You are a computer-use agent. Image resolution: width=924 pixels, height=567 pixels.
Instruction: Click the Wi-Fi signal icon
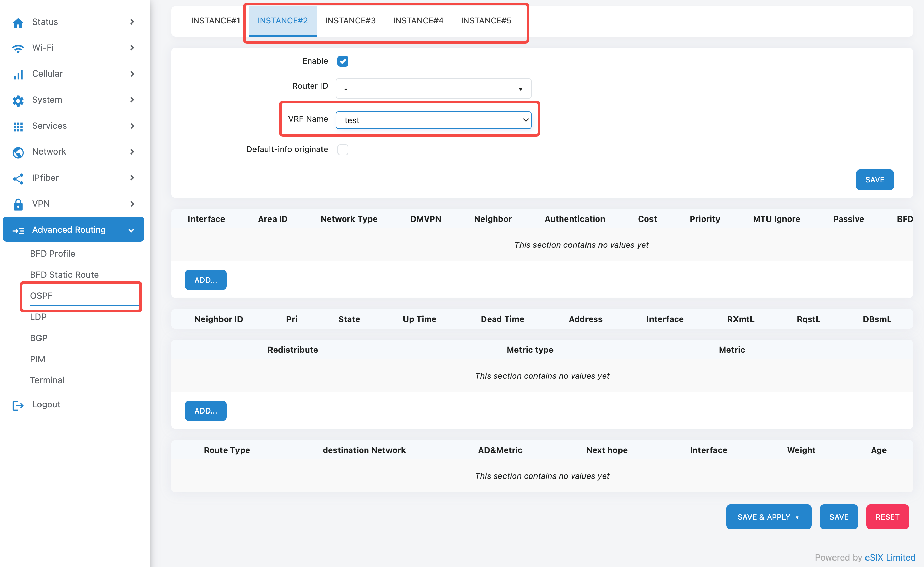18,48
